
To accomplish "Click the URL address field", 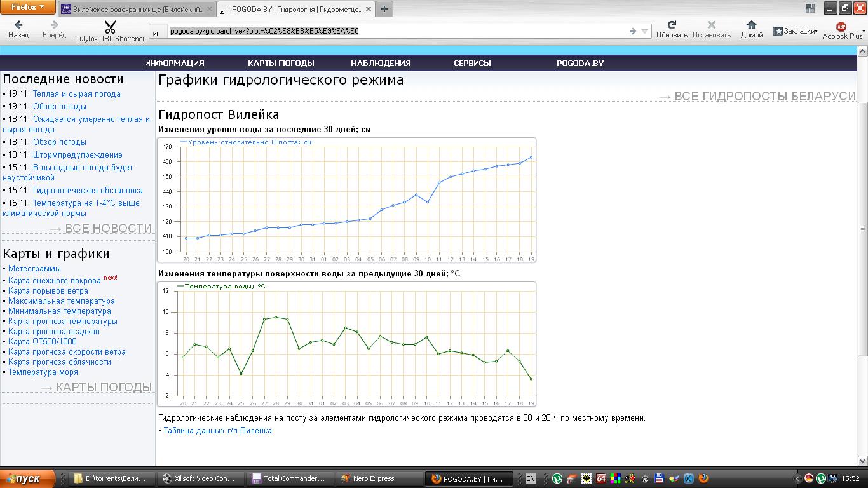I will coord(394,31).
